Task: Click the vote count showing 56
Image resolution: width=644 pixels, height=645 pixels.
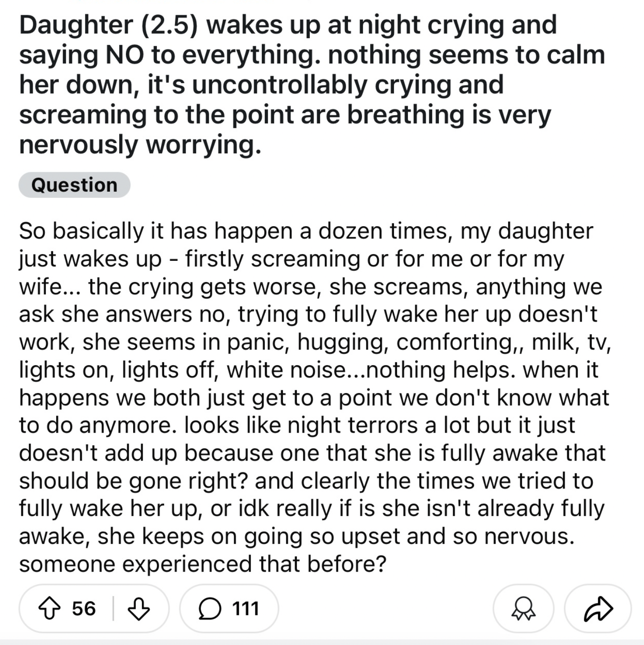Action: (x=84, y=609)
